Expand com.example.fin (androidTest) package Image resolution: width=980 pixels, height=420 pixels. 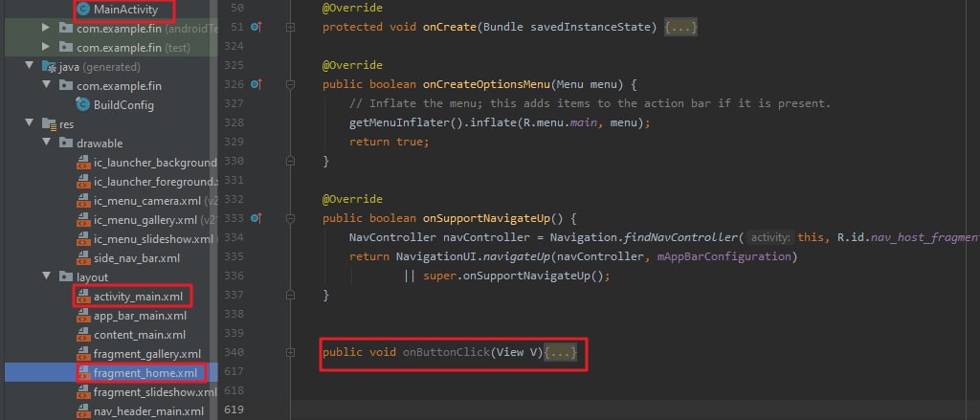tap(46, 28)
